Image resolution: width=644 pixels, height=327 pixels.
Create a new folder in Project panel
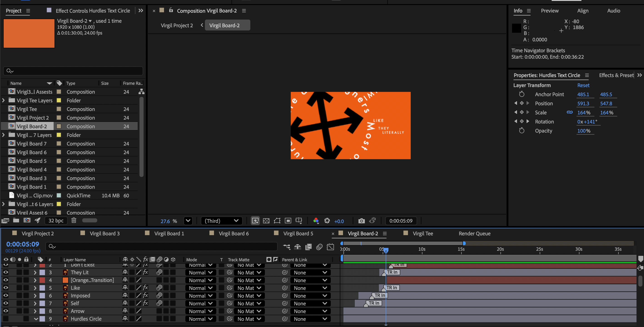pos(16,220)
